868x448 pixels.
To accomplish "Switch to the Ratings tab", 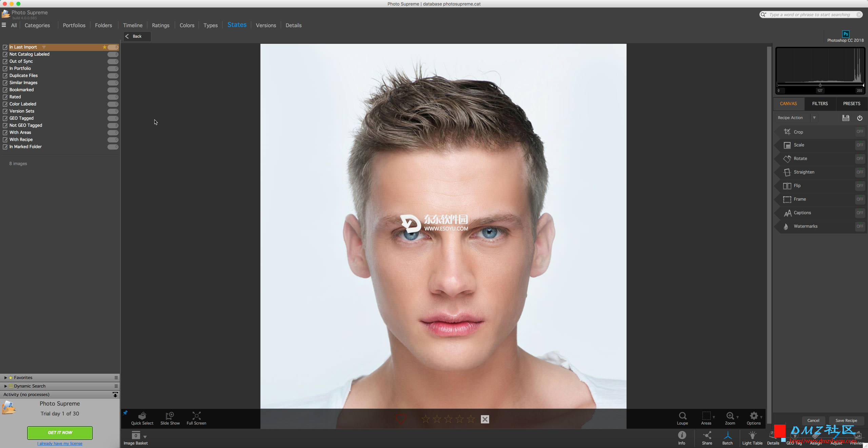I will [x=160, y=25].
